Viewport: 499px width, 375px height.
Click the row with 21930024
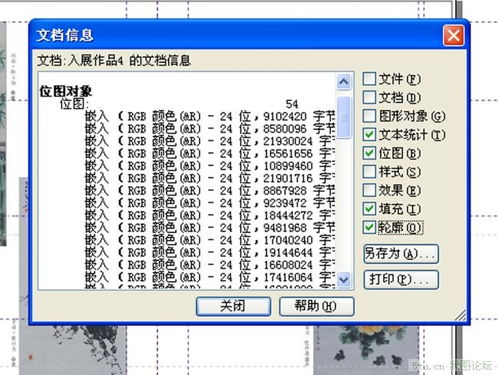[x=210, y=141]
